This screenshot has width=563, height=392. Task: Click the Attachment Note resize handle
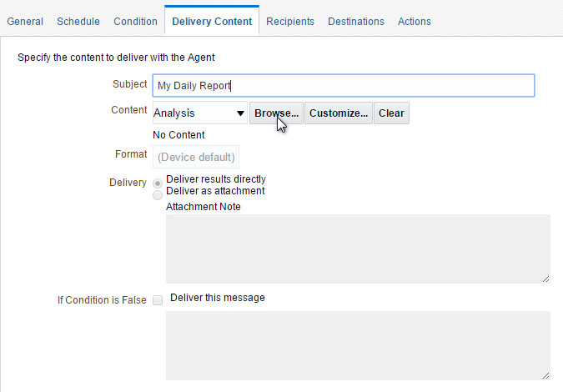click(545, 279)
